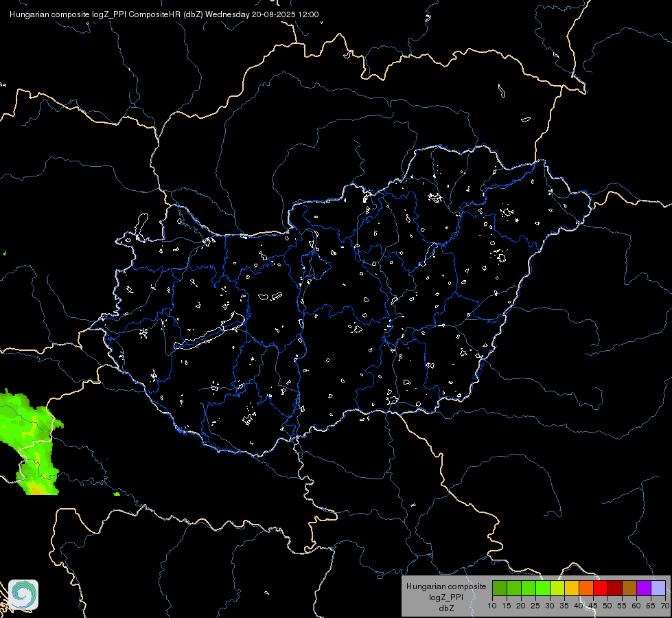
Task: Click 'logZ_PPI' label in legend
Action: [x=446, y=597]
